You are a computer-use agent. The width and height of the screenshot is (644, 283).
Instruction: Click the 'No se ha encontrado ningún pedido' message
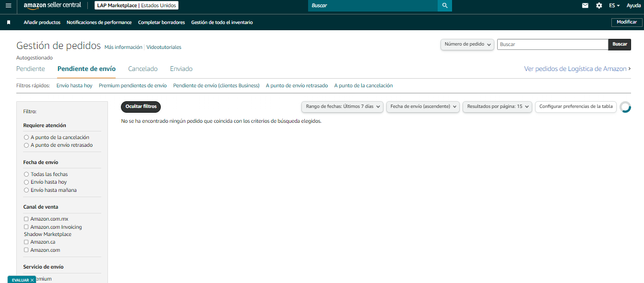221,121
